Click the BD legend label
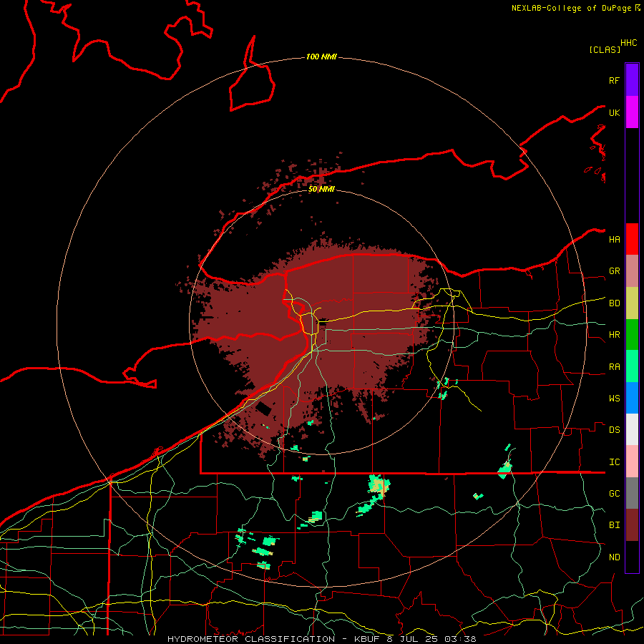Viewport: 644px width, 644px height. (x=614, y=303)
